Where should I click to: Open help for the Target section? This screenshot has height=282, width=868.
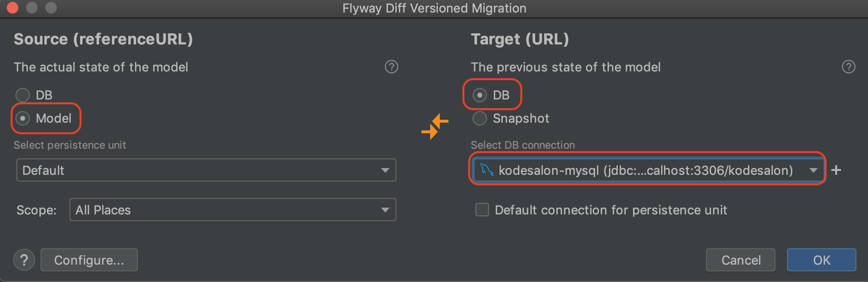click(x=848, y=67)
